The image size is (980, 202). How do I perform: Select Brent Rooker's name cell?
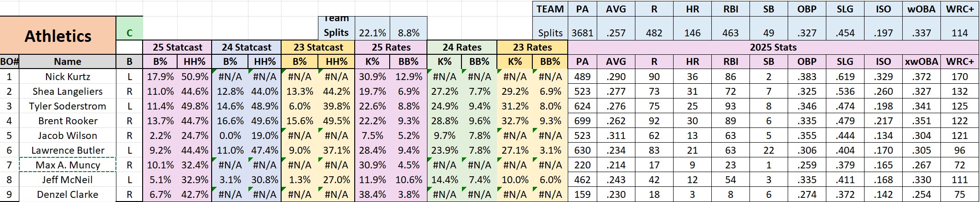(x=68, y=121)
